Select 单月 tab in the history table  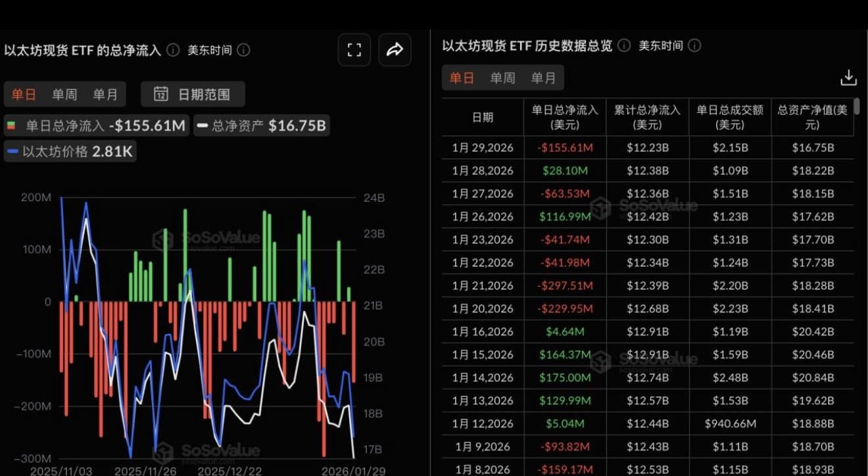543,77
